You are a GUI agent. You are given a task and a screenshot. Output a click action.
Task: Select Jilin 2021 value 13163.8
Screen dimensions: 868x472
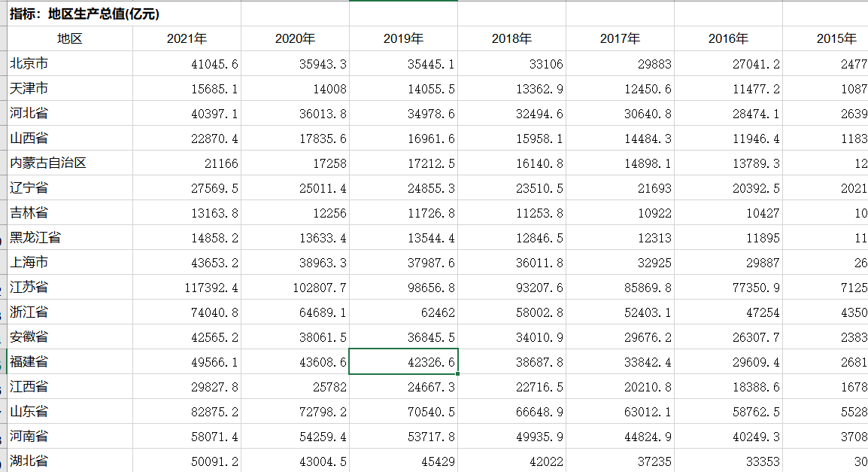pos(187,213)
